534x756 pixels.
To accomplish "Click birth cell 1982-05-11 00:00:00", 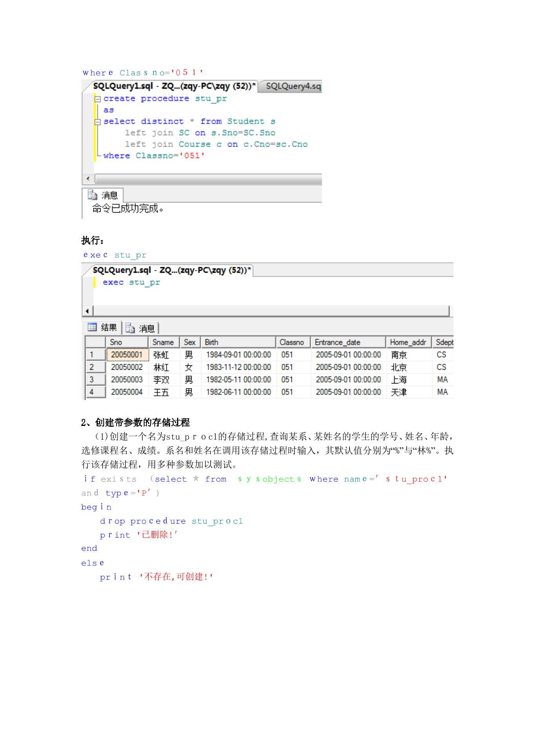I will 239,380.
